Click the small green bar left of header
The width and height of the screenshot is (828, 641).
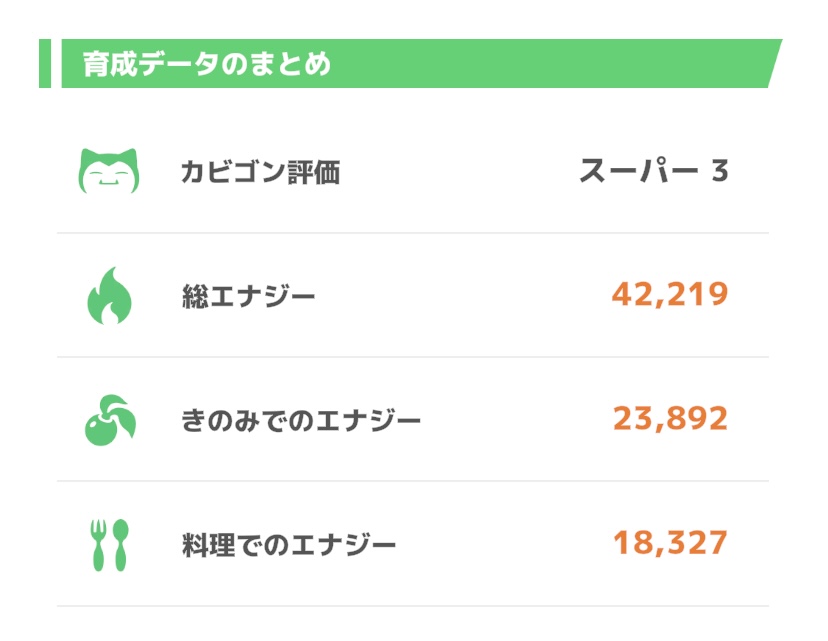[x=45, y=63]
